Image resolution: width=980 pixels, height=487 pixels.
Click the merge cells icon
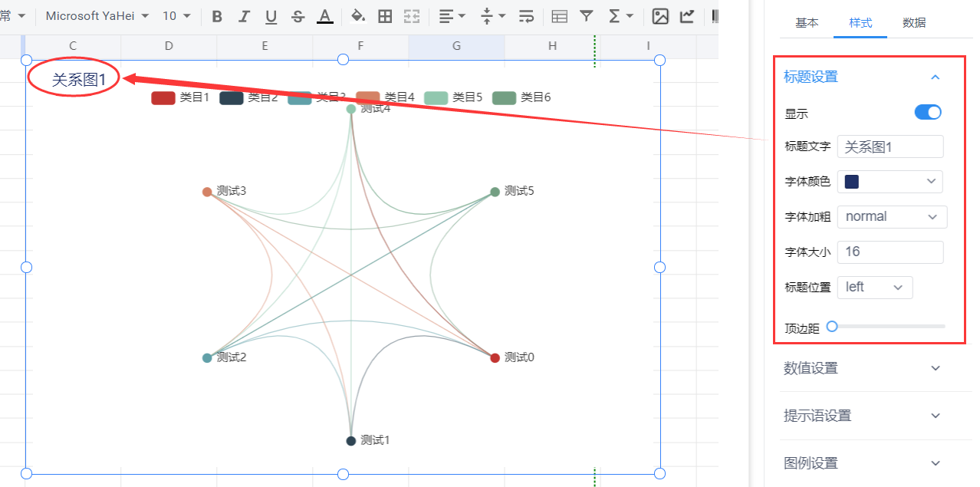tap(413, 16)
